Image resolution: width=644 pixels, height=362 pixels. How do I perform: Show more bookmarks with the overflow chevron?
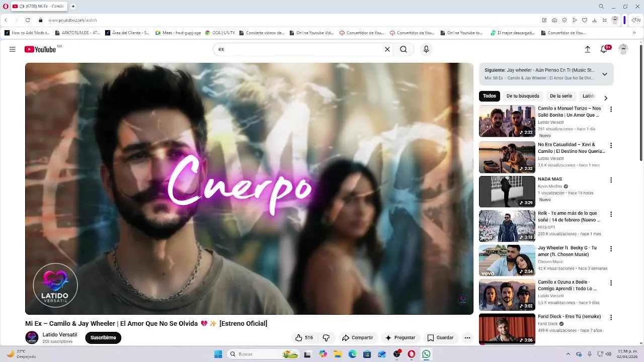634,33
